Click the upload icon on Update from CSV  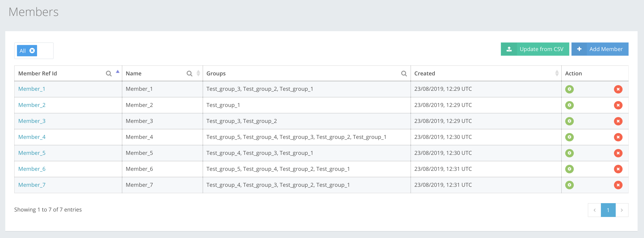coord(509,49)
